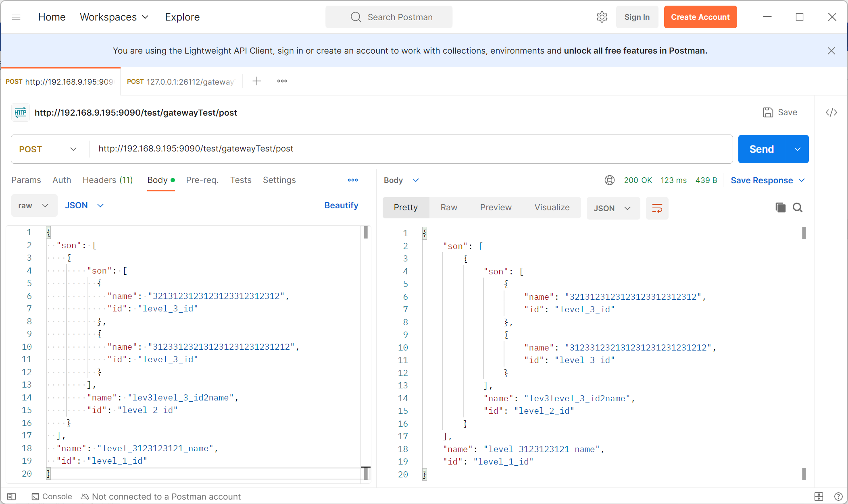Switch to the Headers (11) tab
The image size is (848, 504).
coord(108,180)
